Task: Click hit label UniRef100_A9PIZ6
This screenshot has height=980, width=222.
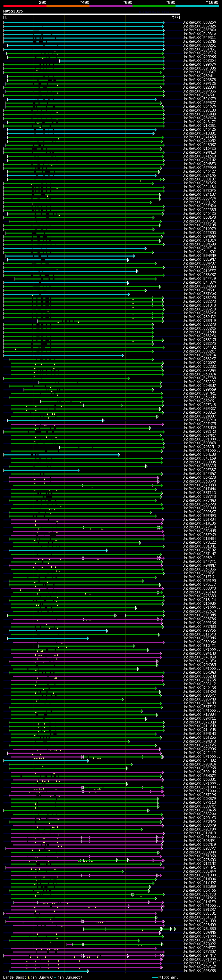Action: click(199, 84)
